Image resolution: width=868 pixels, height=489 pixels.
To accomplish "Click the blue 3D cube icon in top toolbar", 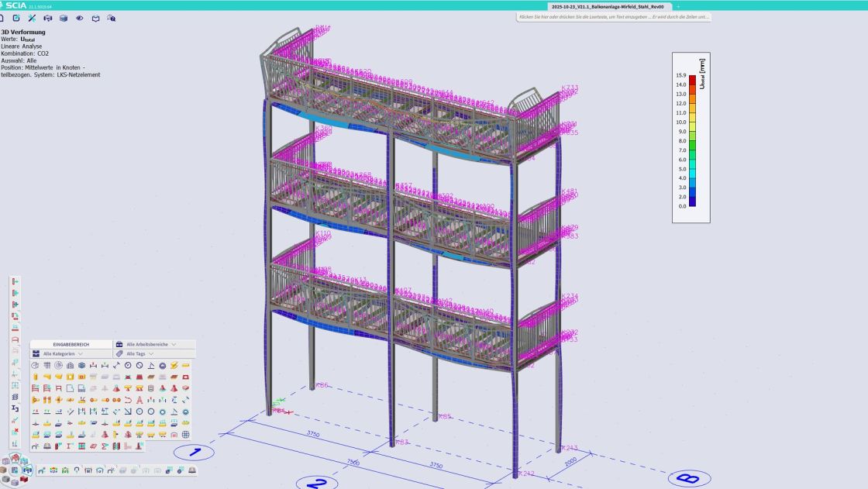I will pos(64,18).
